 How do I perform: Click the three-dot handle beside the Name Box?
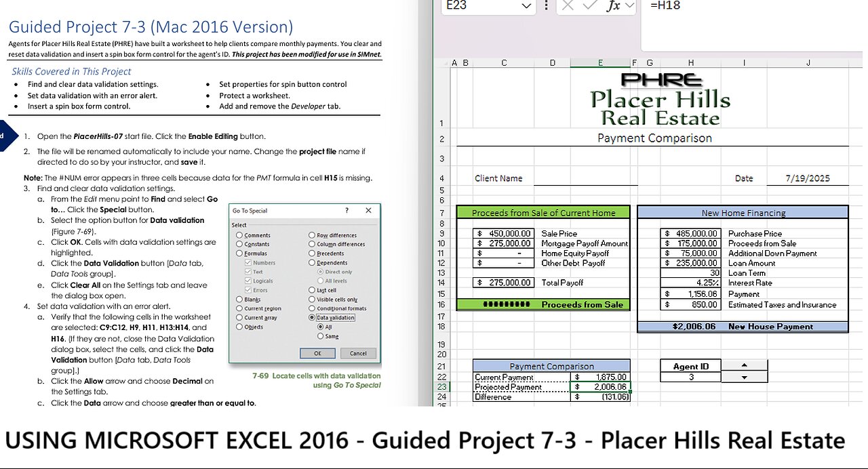pos(547,6)
